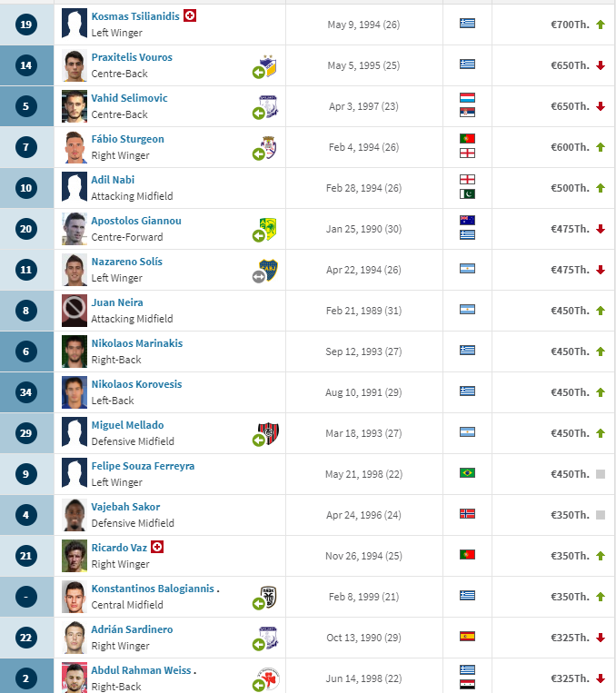This screenshot has width=616, height=693.
Task: Open Abdul Rahman Weiss player link
Action: [x=141, y=670]
